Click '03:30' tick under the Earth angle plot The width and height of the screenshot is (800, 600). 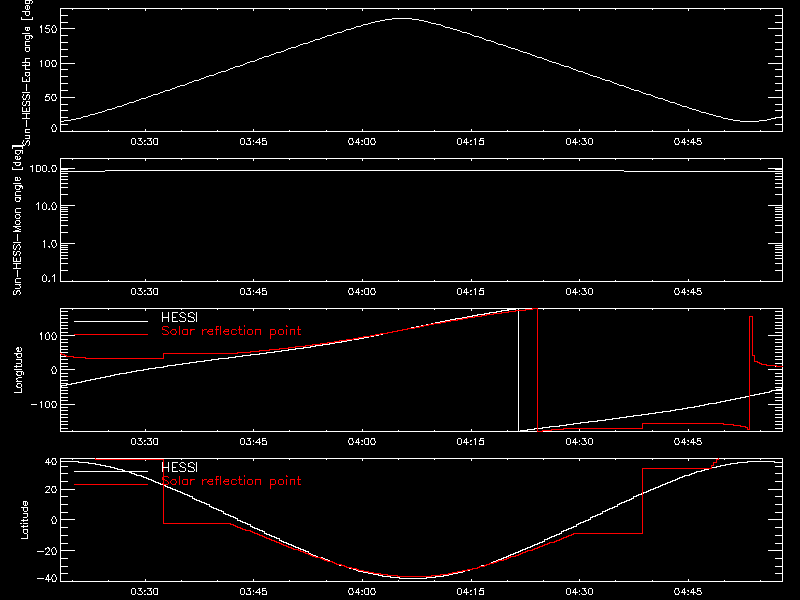click(144, 142)
